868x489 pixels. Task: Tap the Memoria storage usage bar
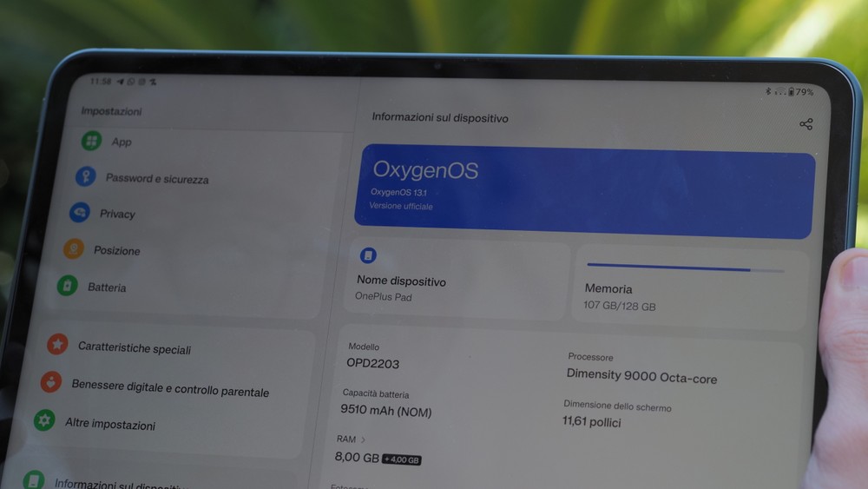tap(685, 269)
